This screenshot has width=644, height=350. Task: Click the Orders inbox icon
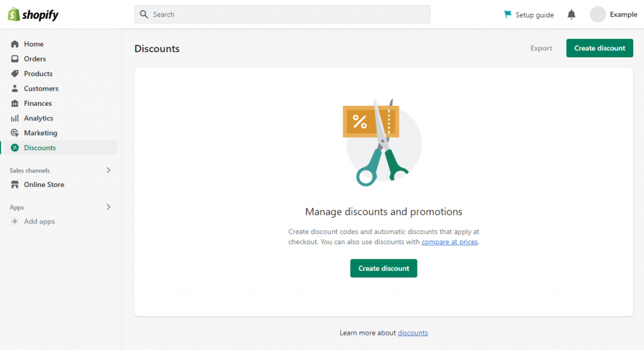pos(15,59)
